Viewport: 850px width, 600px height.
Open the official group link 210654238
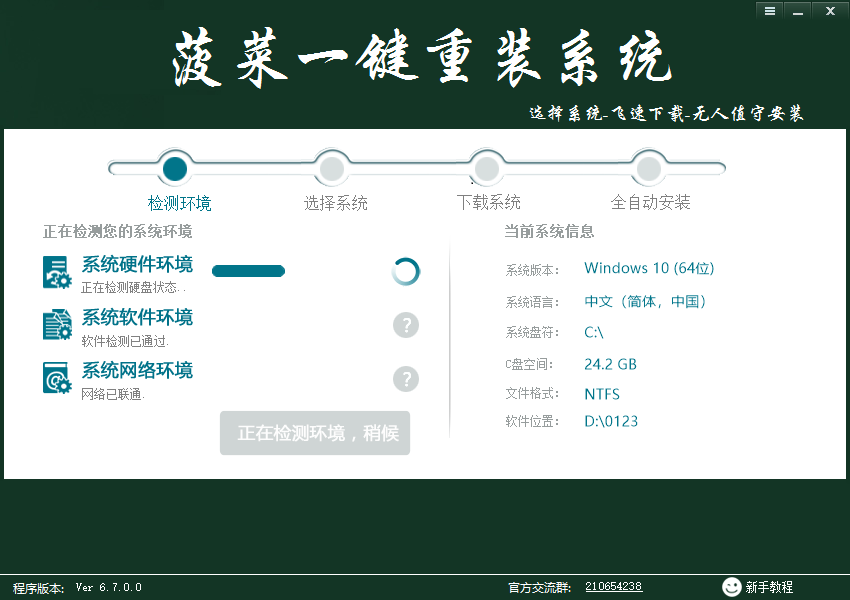614,586
